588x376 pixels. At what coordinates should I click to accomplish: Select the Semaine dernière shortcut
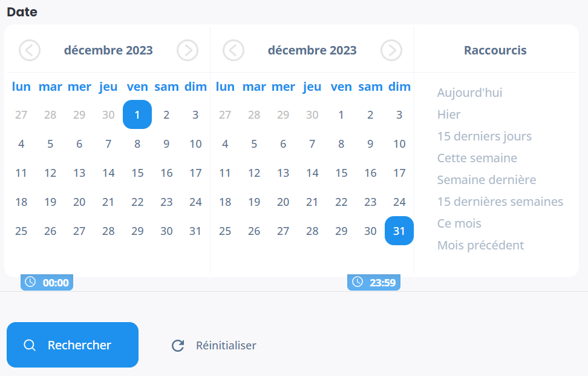coord(486,180)
